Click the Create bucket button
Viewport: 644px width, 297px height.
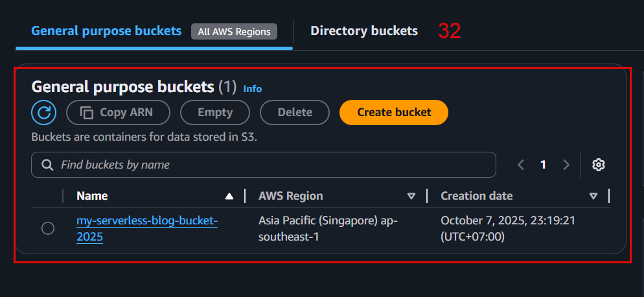click(394, 112)
